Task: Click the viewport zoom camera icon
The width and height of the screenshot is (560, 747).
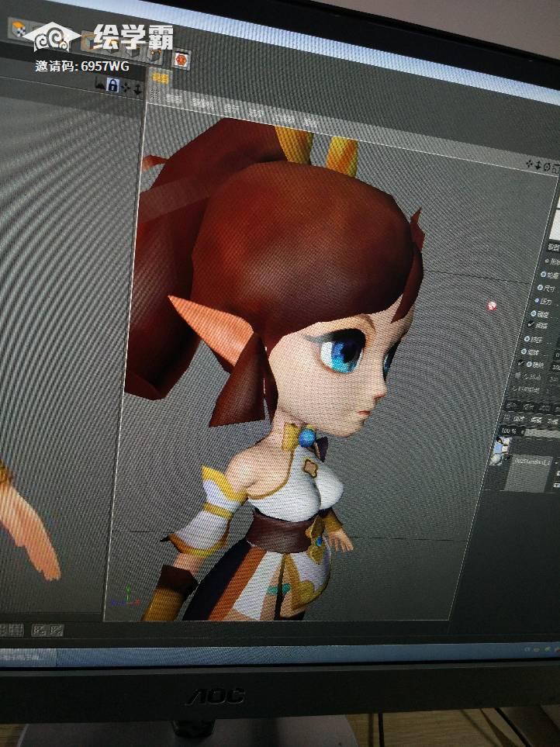Action: tap(538, 166)
